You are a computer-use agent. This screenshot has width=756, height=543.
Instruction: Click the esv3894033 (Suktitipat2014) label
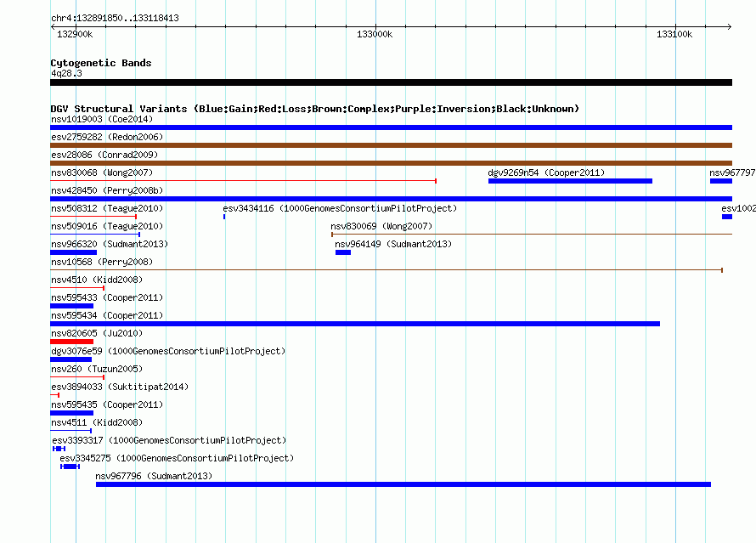pyautogui.click(x=120, y=387)
